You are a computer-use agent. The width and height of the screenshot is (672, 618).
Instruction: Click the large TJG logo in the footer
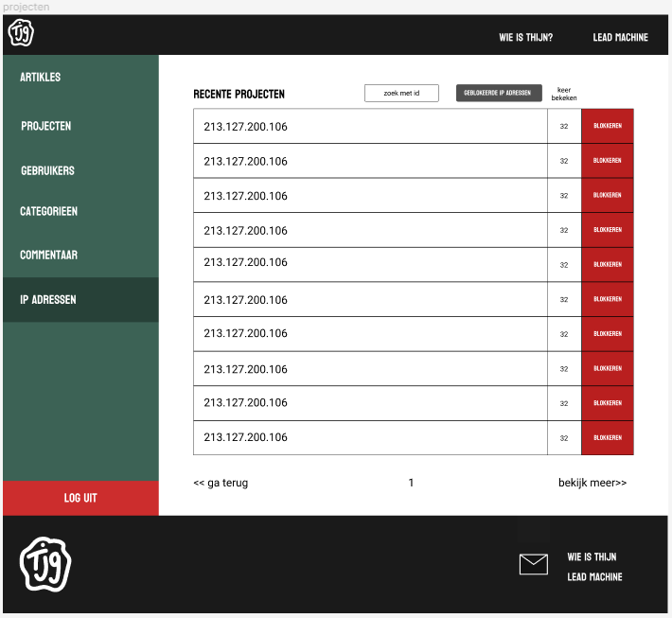pyautogui.click(x=45, y=564)
